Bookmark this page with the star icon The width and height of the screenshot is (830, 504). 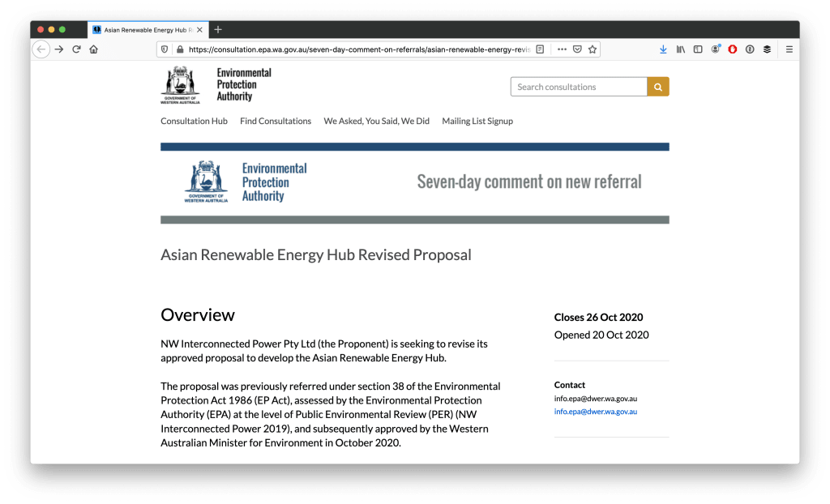[593, 49]
